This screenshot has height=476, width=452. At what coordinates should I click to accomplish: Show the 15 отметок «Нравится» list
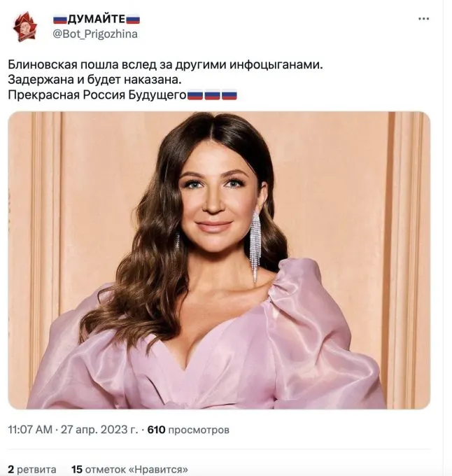pyautogui.click(x=129, y=469)
